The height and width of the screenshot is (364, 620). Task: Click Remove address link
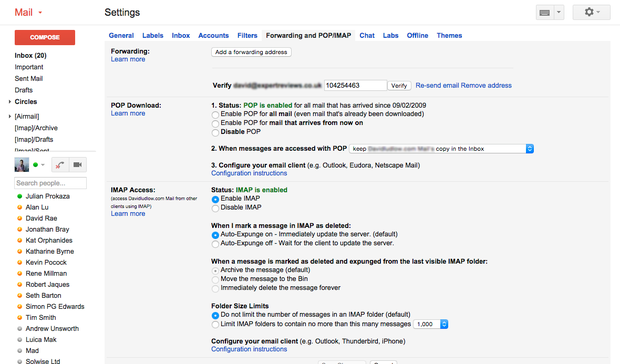[486, 86]
